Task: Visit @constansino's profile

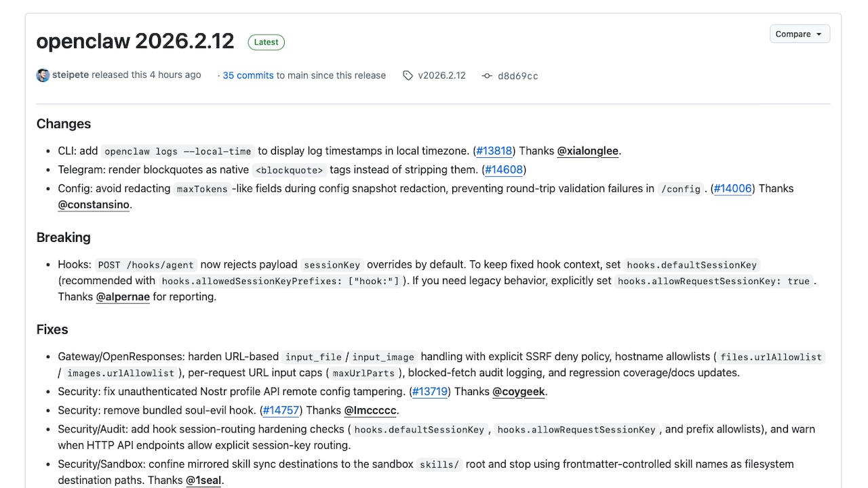Action: (94, 204)
